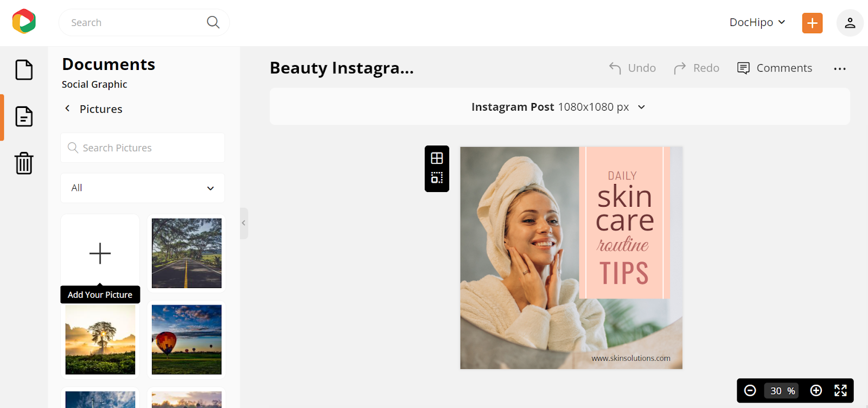Zoom in with the plus icon

[816, 391]
